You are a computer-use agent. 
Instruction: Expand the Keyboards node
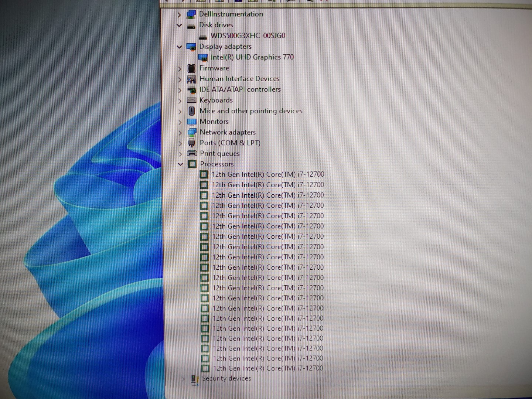click(x=180, y=100)
